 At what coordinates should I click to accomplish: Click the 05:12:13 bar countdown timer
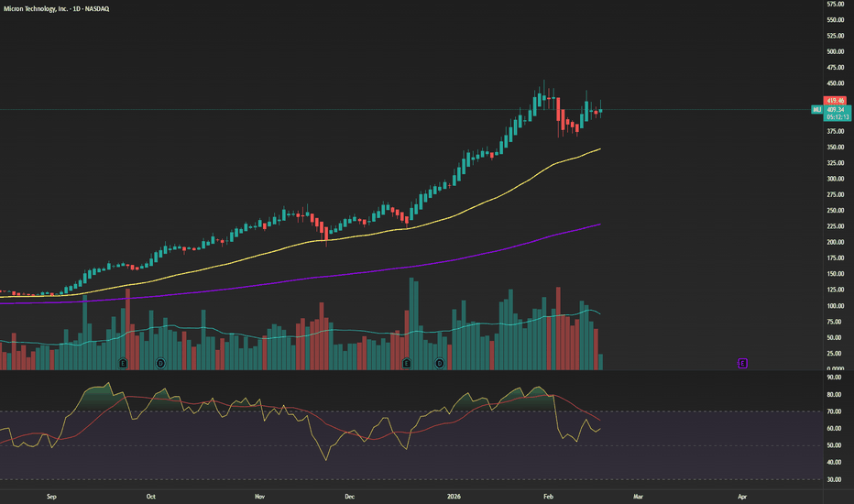tap(835, 117)
